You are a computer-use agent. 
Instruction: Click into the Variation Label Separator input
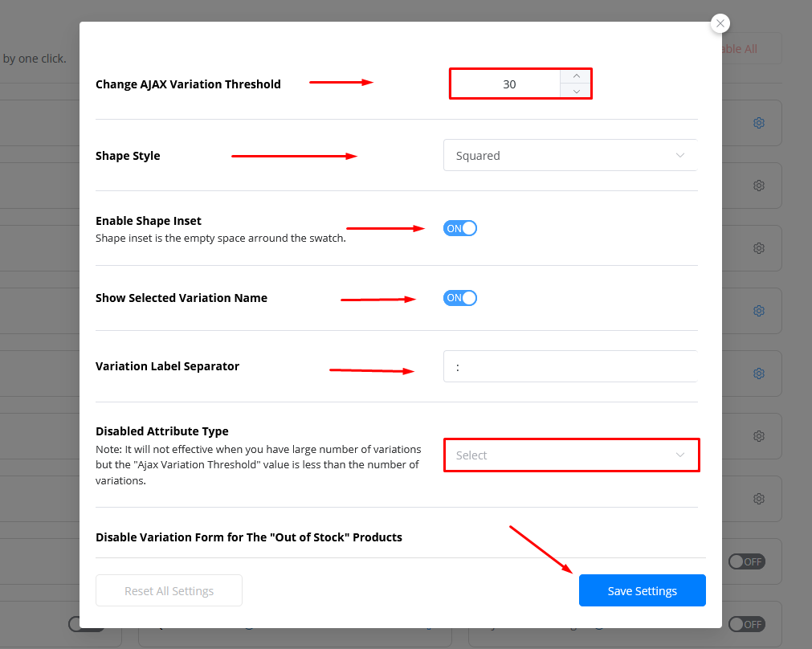[569, 366]
